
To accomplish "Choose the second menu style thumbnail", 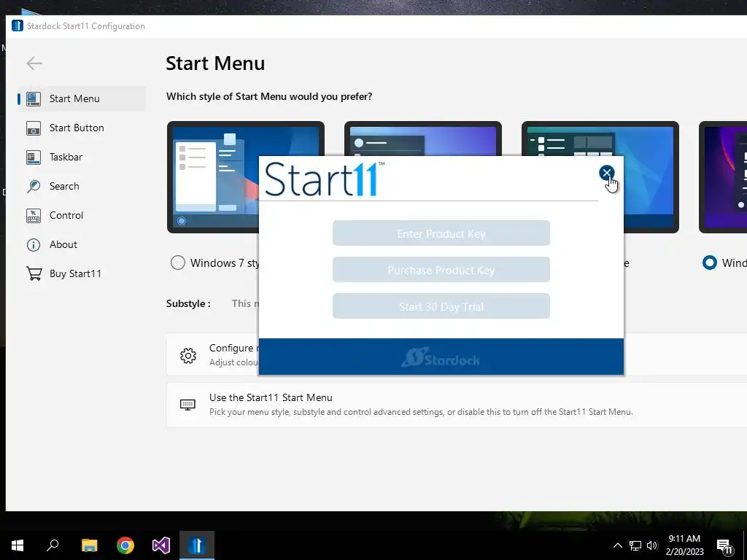I will [422, 138].
